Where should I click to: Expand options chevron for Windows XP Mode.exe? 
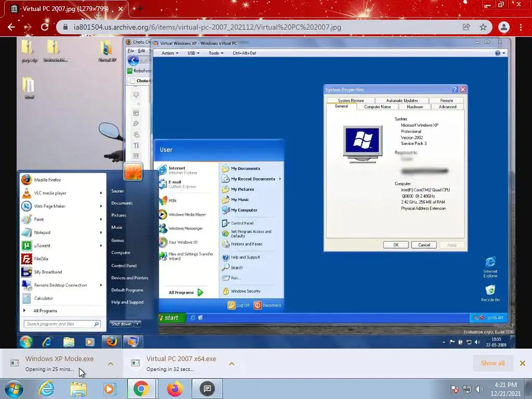[111, 363]
